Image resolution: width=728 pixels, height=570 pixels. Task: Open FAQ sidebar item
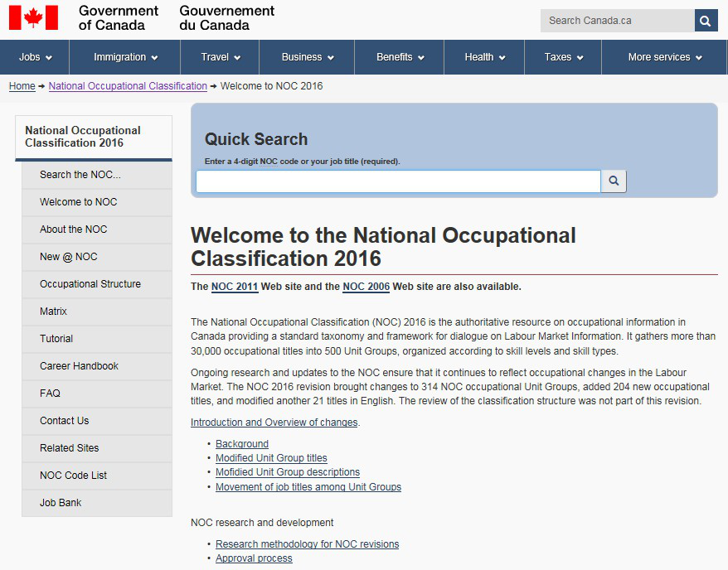96,394
